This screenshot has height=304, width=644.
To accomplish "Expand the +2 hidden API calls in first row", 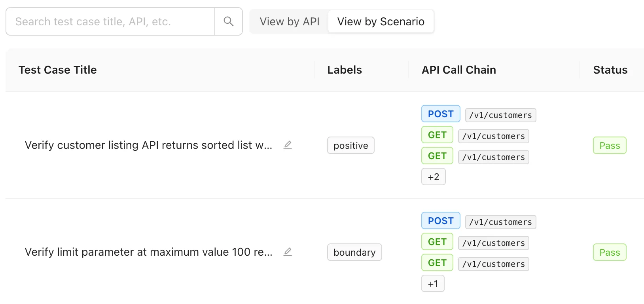I will [433, 177].
